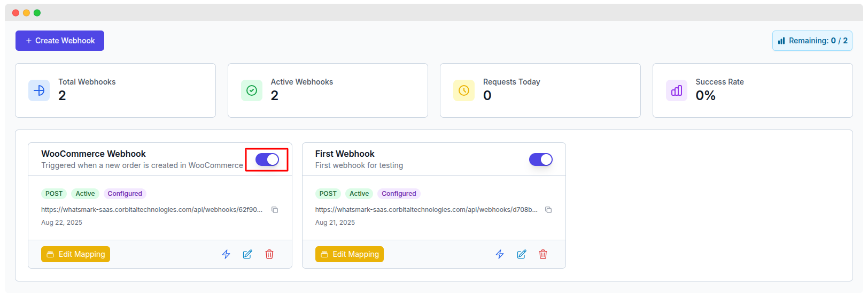Copy the First Webhook URL
Image resolution: width=868 pixels, height=297 pixels.
[x=548, y=210]
